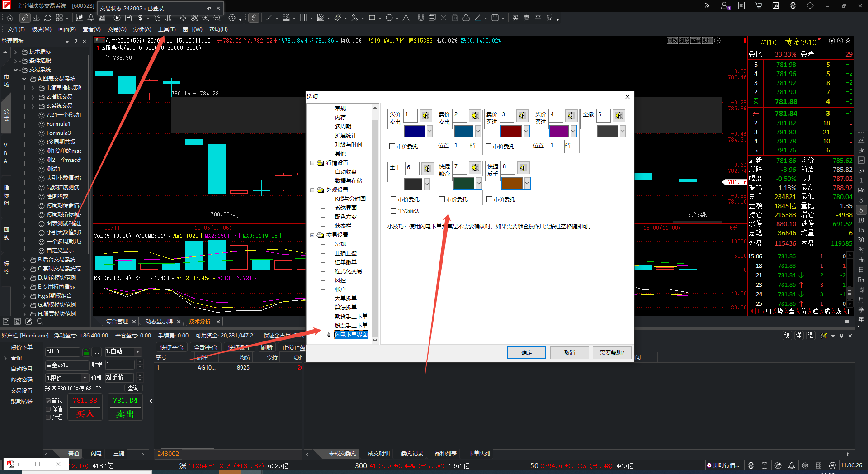This screenshot has height=474, width=868.
Task: Select the circle drawing tool
Action: click(389, 18)
